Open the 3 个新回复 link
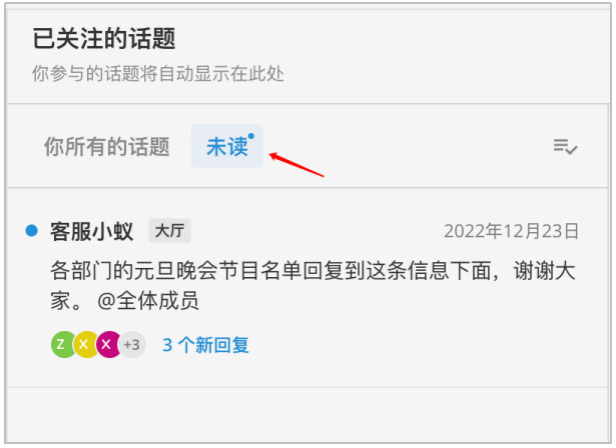616x448 pixels. tap(206, 345)
